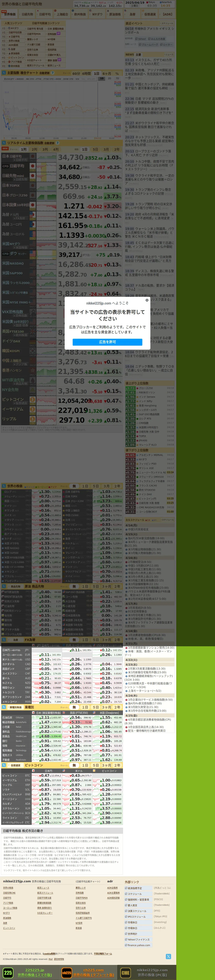Open the 仮想通貨 navigation tab
Screen dimensions: 215x980
click(150, 14)
